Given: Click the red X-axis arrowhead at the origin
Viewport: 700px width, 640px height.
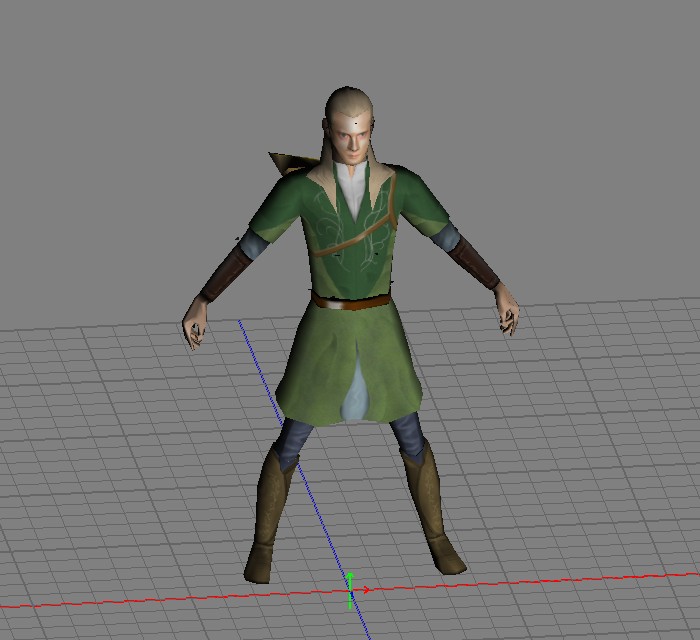Looking at the screenshot, I should pyautogui.click(x=366, y=590).
